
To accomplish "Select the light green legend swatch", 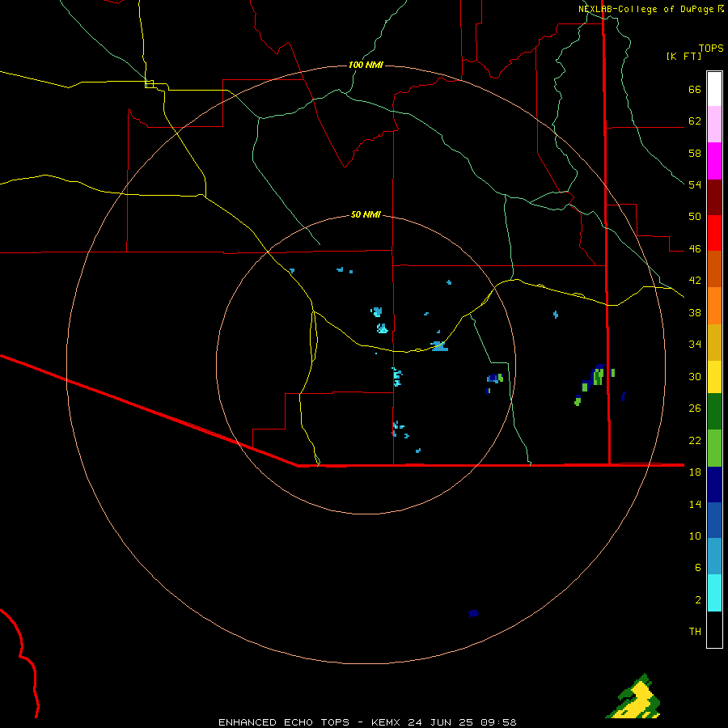I will pos(714,448).
